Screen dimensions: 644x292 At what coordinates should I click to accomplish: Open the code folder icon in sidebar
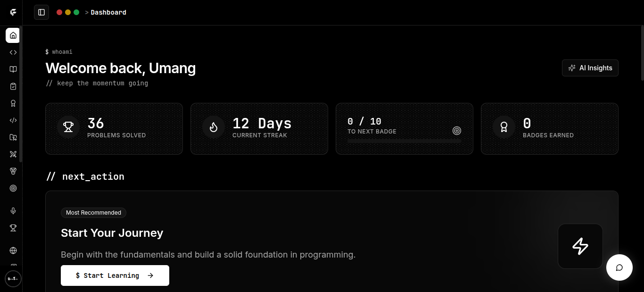click(x=13, y=137)
